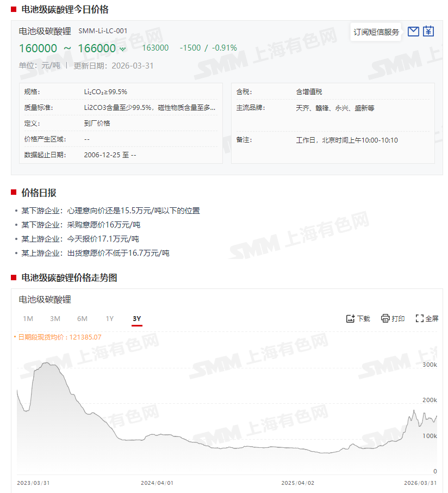This screenshot has height=493, width=448.
Task: Click the truncated 质量标准 value text
Action: (x=150, y=108)
